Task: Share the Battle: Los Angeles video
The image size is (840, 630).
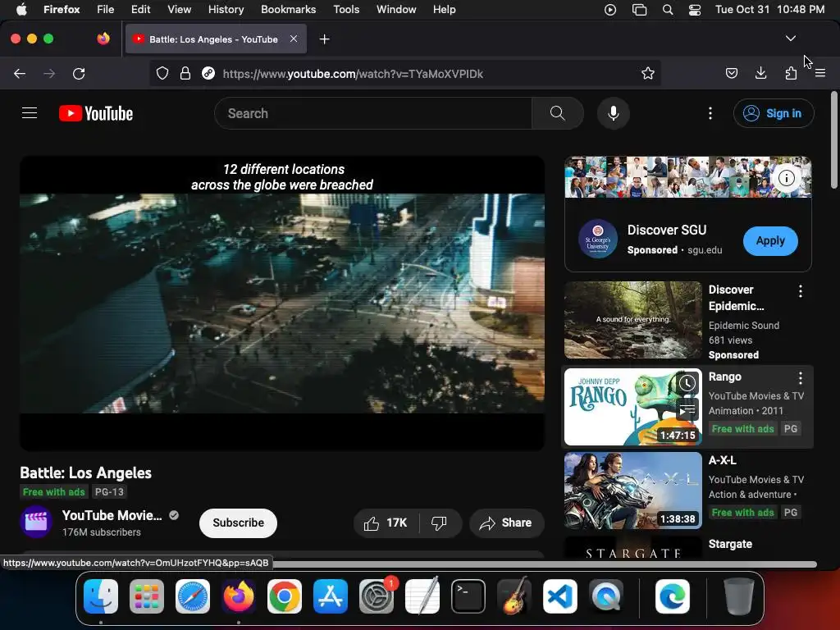Action: [x=507, y=523]
